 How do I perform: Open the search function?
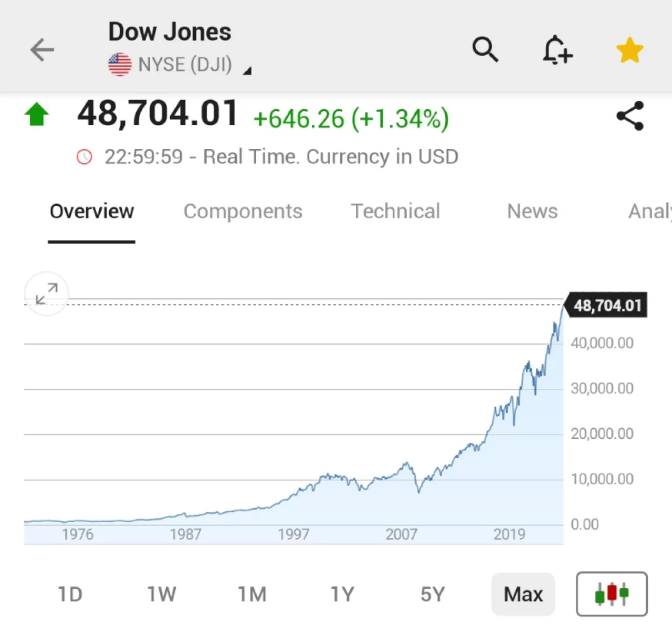point(485,49)
